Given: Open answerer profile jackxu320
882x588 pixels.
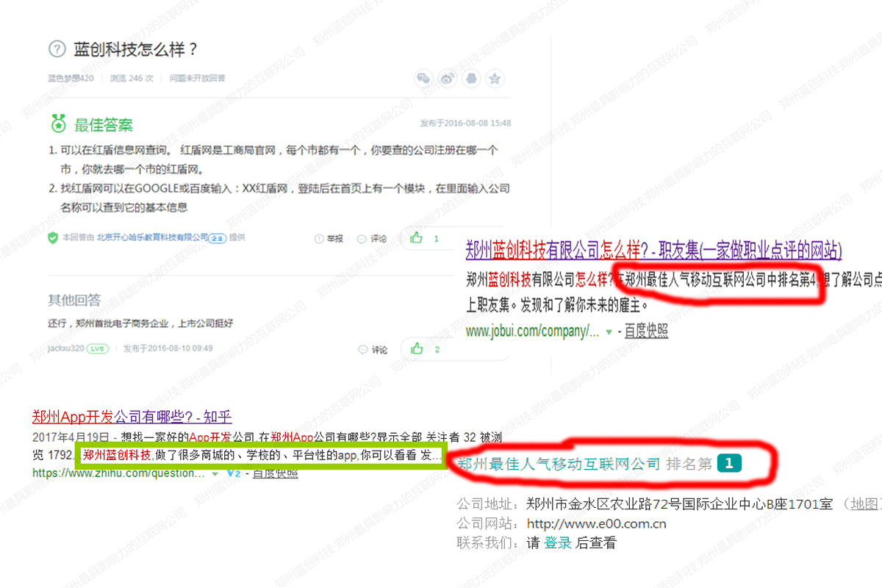Looking at the screenshot, I should point(66,349).
